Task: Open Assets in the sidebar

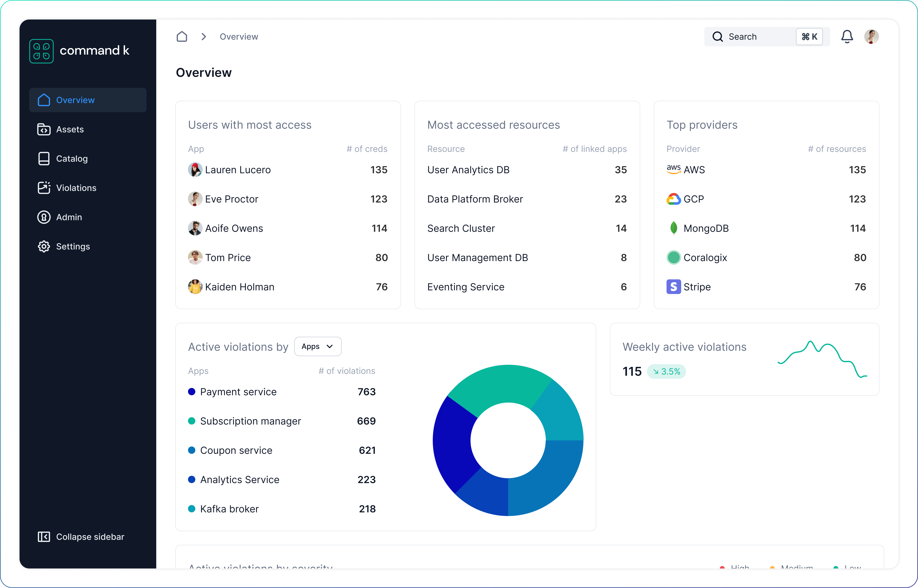Action: point(88,129)
